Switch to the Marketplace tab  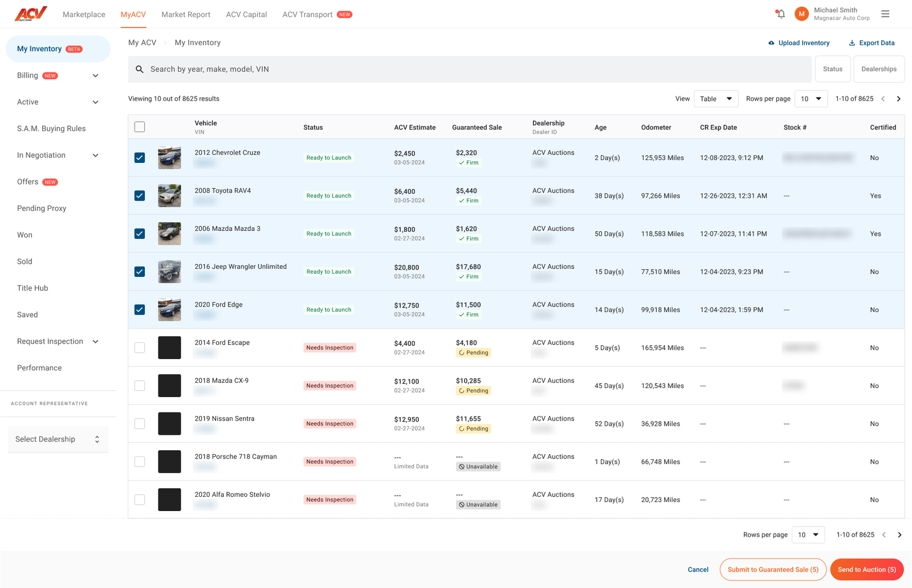pyautogui.click(x=84, y=14)
